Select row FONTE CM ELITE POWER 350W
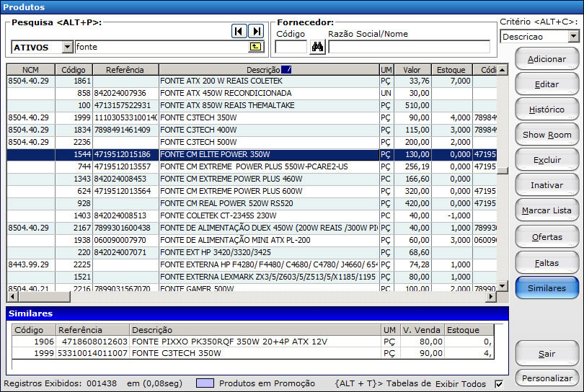Image resolution: width=584 pixels, height=392 pixels. [x=252, y=154]
